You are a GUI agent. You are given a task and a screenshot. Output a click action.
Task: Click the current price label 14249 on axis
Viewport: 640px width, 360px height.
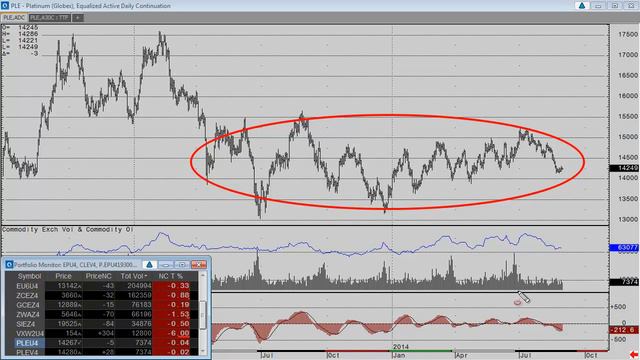(624, 168)
